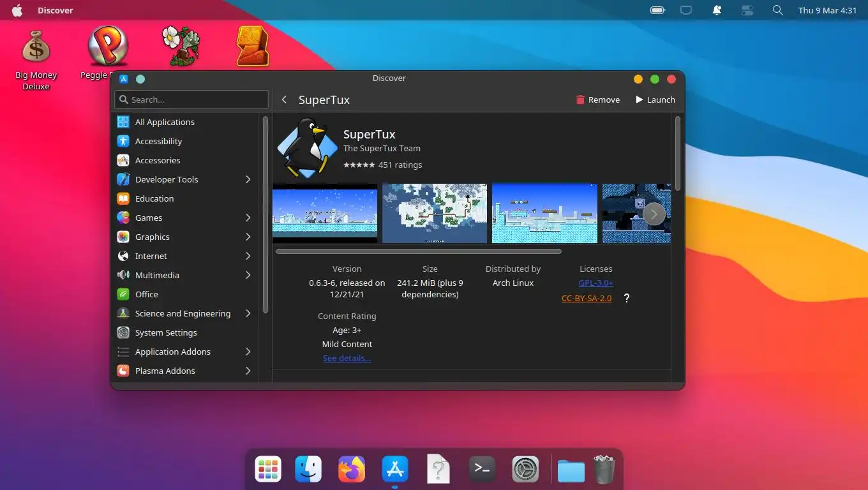868x490 pixels.
Task: Open Finder from the dock
Action: tap(308, 470)
